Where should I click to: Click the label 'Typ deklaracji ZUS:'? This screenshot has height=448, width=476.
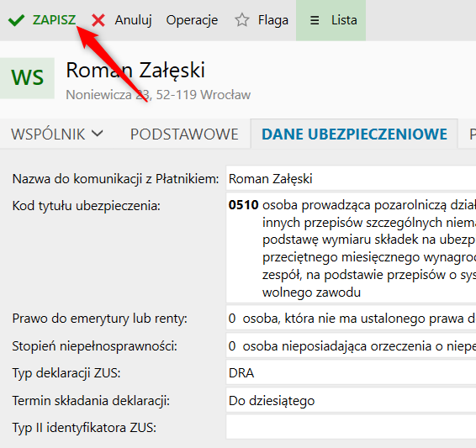point(66,373)
